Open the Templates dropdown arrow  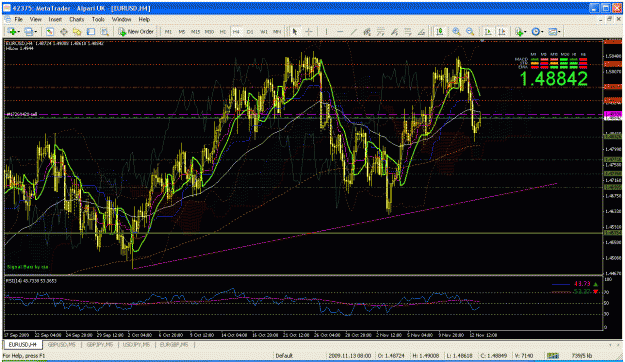coord(560,31)
